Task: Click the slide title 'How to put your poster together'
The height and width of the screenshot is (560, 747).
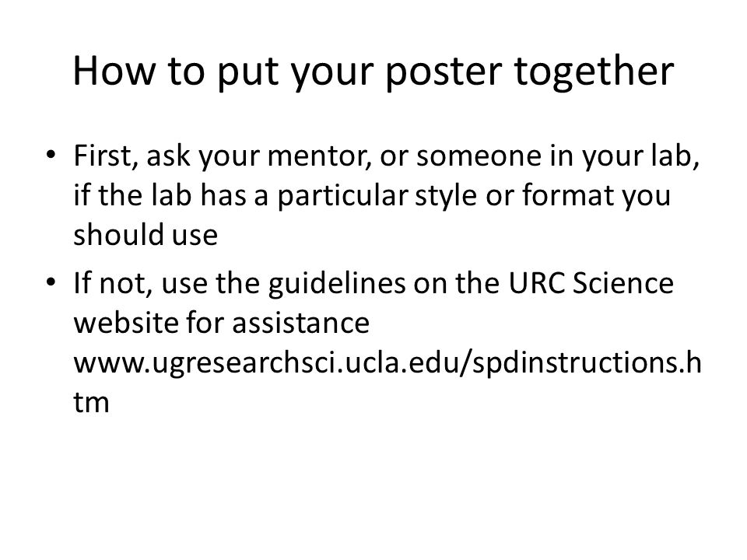Action: (x=373, y=72)
